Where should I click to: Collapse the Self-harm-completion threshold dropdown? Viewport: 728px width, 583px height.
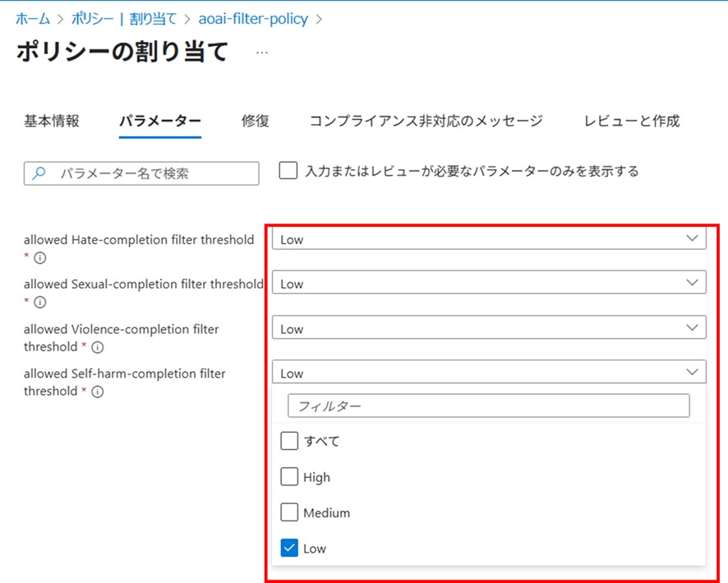click(489, 372)
